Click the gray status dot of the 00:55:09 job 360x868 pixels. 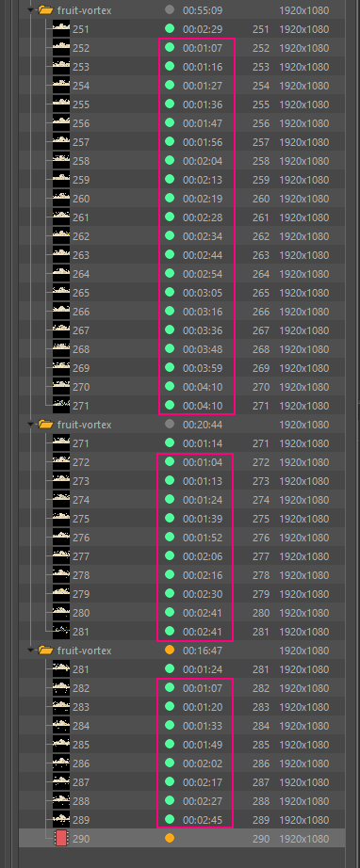(170, 10)
